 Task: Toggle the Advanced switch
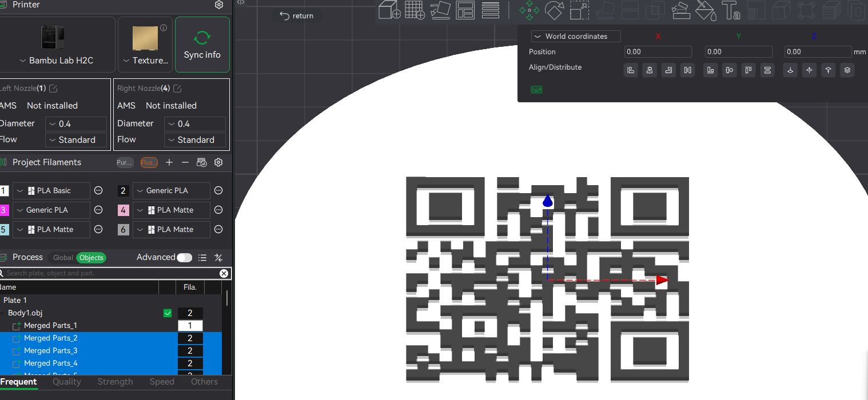click(x=184, y=258)
